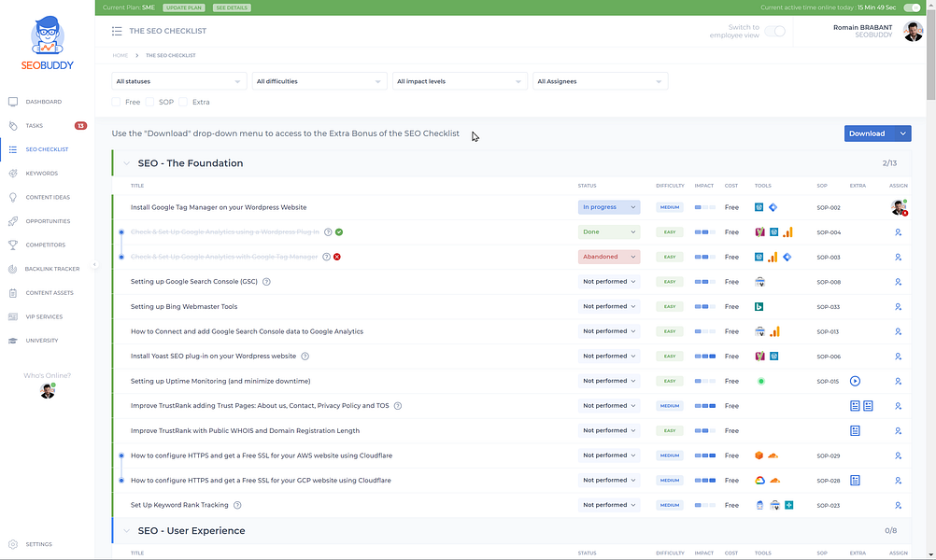Click the Google Cloud icon on the GCP row
936x560 pixels.
[759, 480]
